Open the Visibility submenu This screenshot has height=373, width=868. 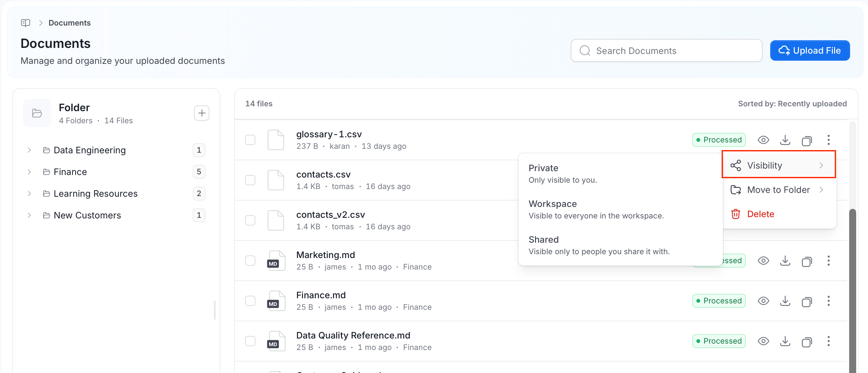click(x=779, y=165)
